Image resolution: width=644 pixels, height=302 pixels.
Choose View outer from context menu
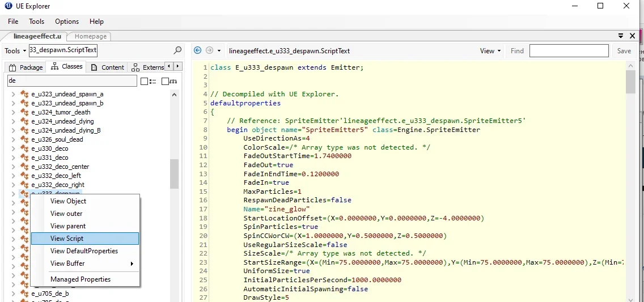click(85, 214)
